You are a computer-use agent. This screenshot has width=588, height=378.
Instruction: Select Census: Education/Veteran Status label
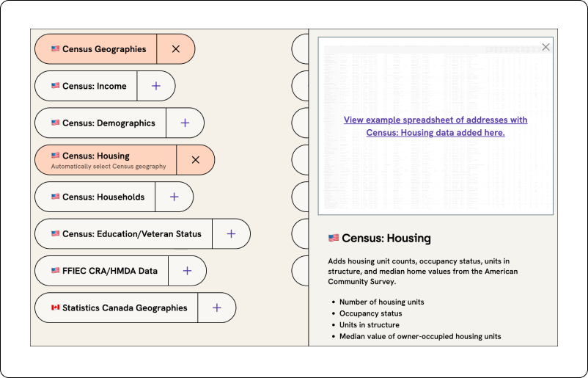point(132,234)
